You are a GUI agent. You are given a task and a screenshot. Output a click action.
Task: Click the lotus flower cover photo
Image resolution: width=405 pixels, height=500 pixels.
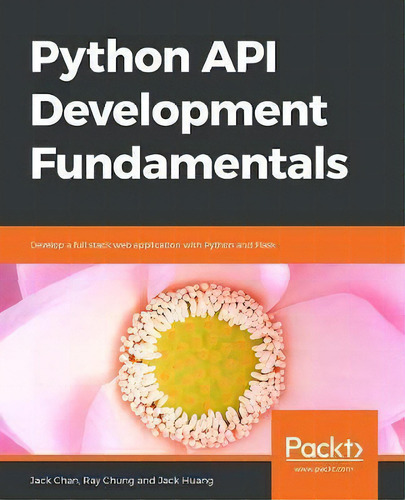click(x=202, y=359)
